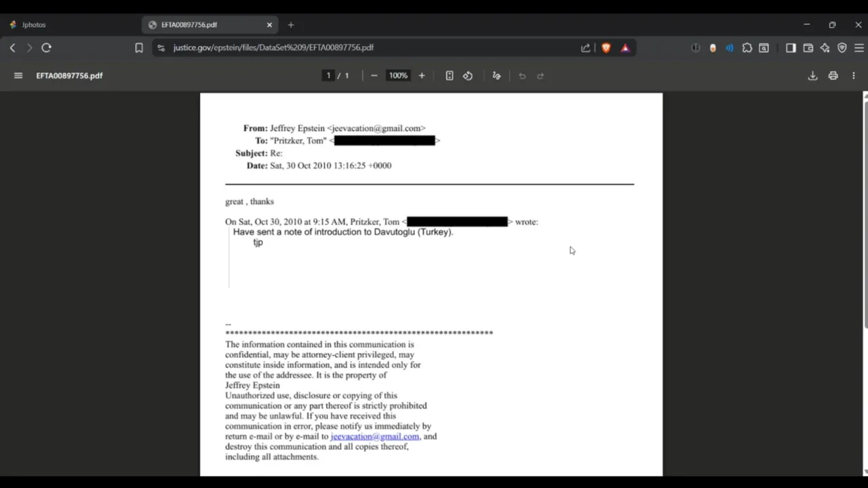Rotate the PDF counterclockwise

pyautogui.click(x=468, y=75)
